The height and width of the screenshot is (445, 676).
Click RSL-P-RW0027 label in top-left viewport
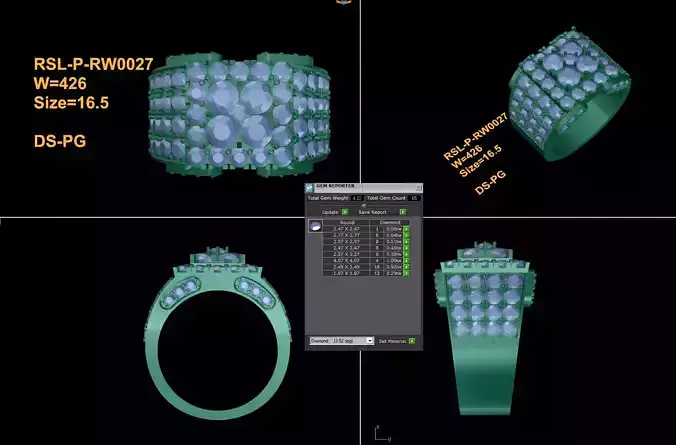pyautogui.click(x=94, y=64)
